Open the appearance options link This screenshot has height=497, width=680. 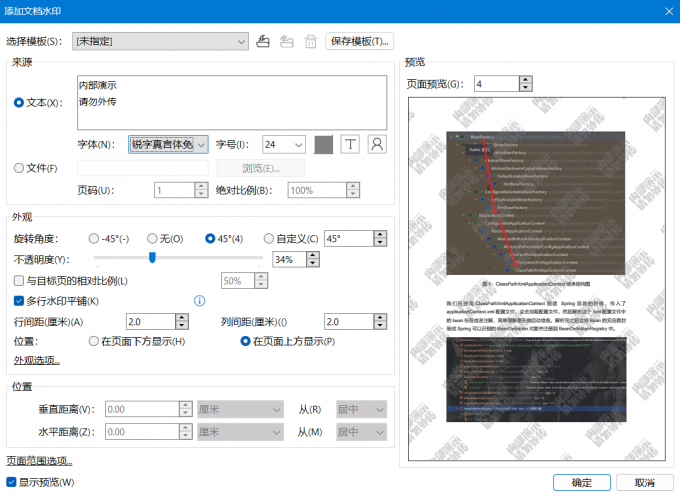pos(37,360)
